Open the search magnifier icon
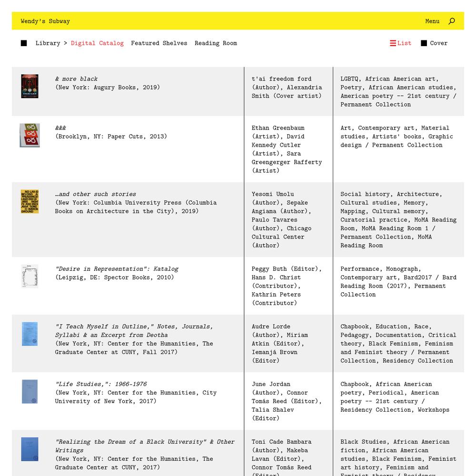476x476 pixels. (452, 21)
